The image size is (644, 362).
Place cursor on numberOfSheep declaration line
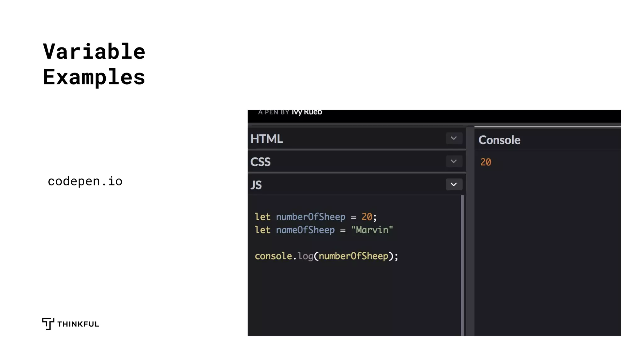click(x=315, y=217)
